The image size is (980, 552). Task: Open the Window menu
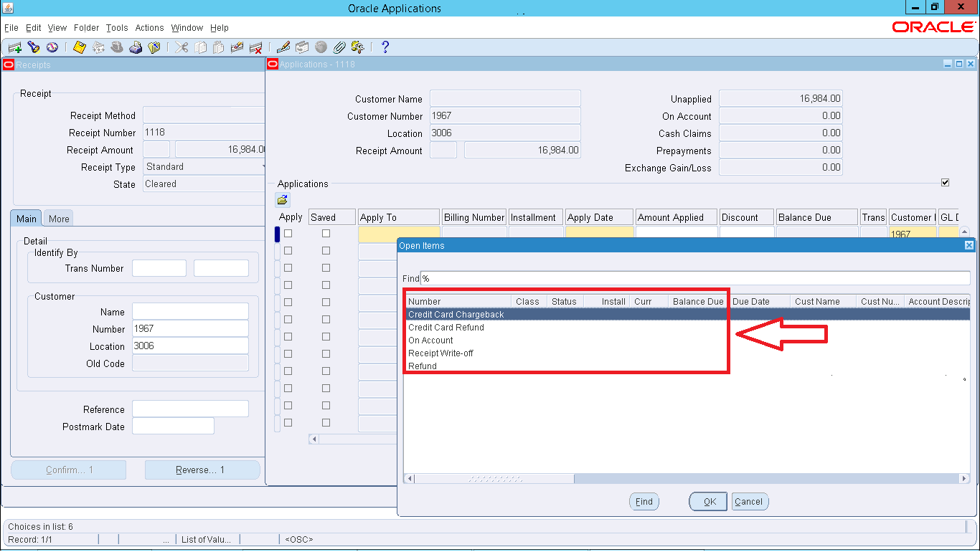pyautogui.click(x=187, y=28)
